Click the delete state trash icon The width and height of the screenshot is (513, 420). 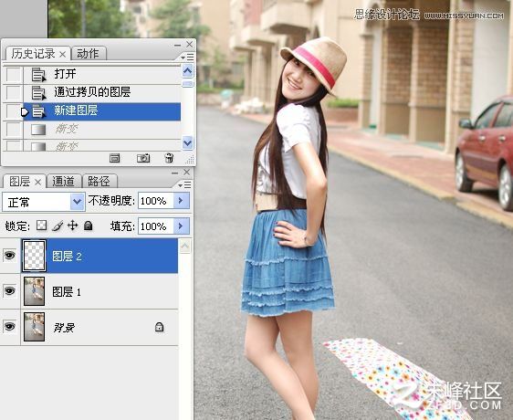169,158
